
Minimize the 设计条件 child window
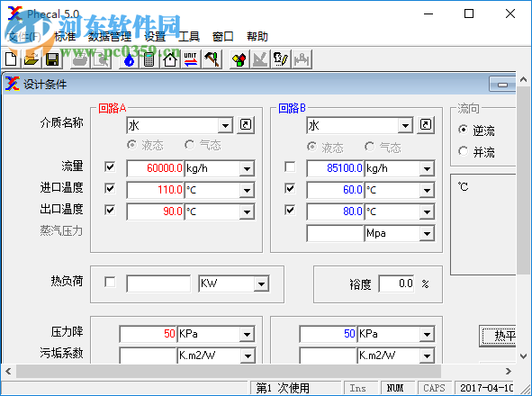tap(502, 85)
